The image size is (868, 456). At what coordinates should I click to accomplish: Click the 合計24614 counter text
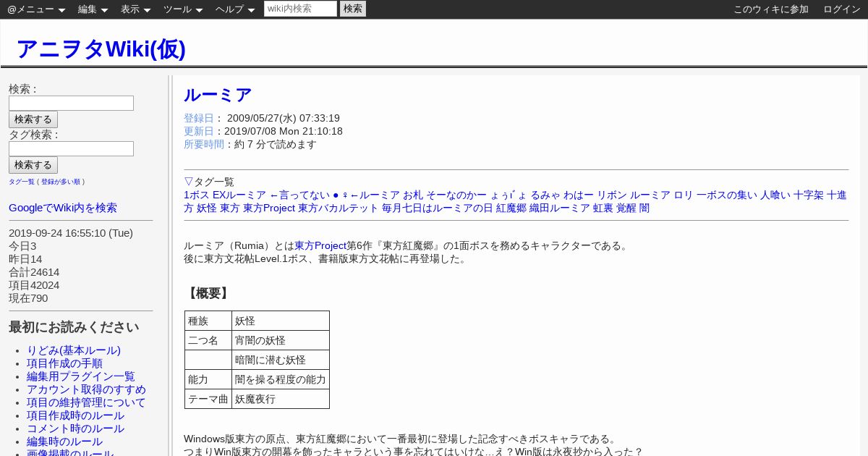pos(34,272)
